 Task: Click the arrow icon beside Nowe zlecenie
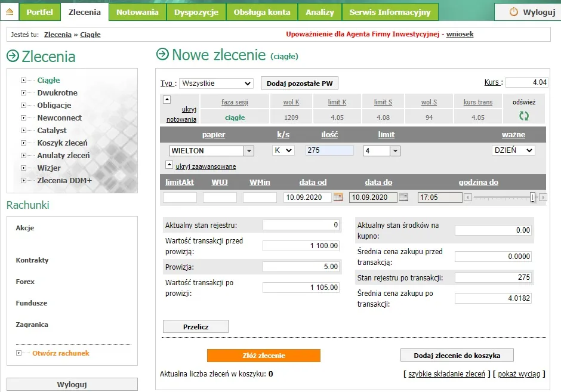tap(162, 54)
